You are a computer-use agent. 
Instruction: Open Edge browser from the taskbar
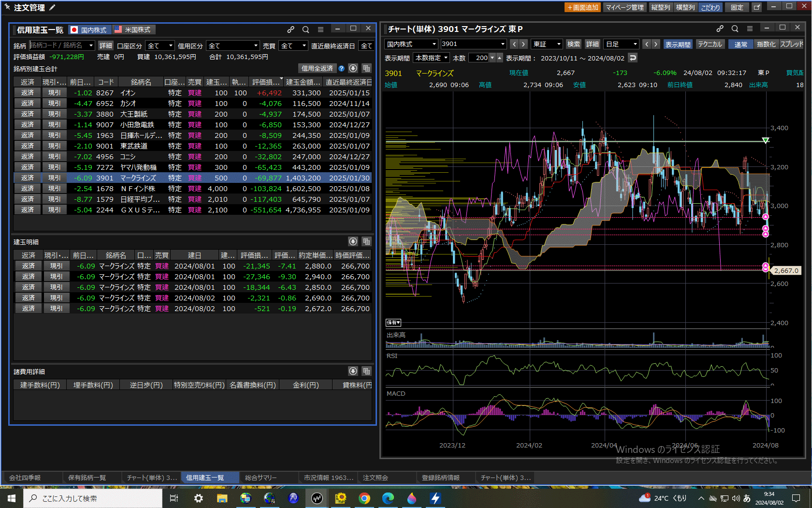pos(388,498)
